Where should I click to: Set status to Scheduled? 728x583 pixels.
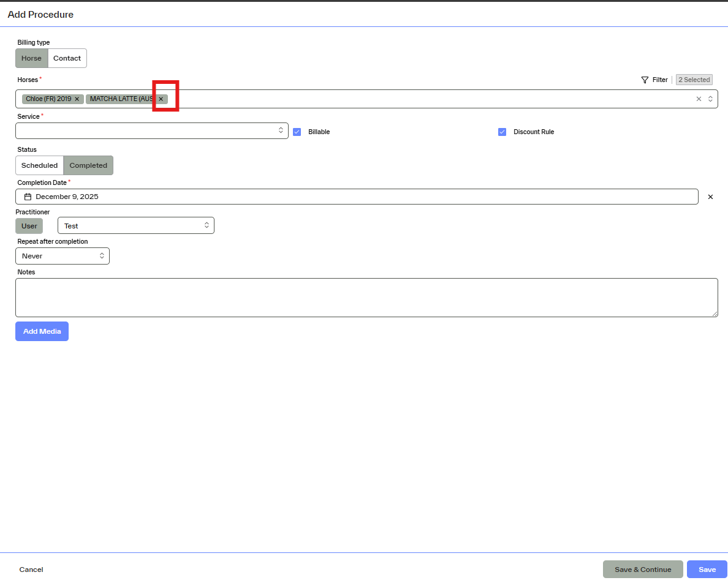click(x=39, y=165)
